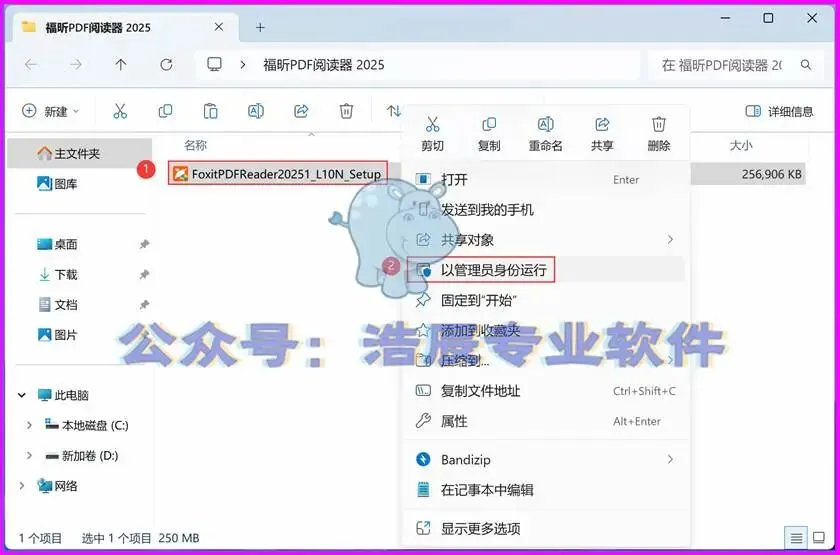
Task: Expand the 网络 tree node
Action: [x=22, y=486]
